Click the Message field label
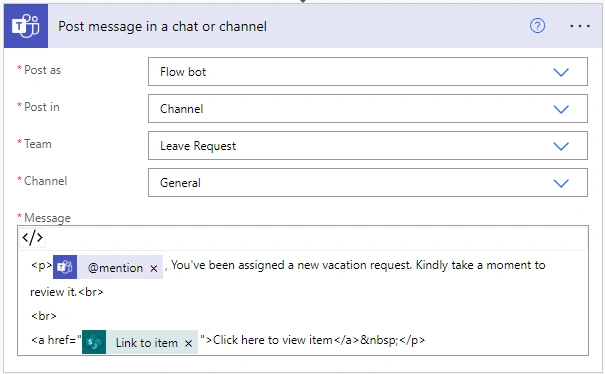This screenshot has width=605, height=374. pos(47,218)
